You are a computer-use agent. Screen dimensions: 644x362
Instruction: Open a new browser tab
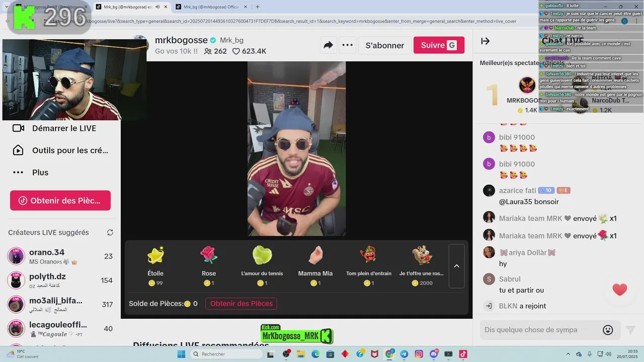pos(258,7)
